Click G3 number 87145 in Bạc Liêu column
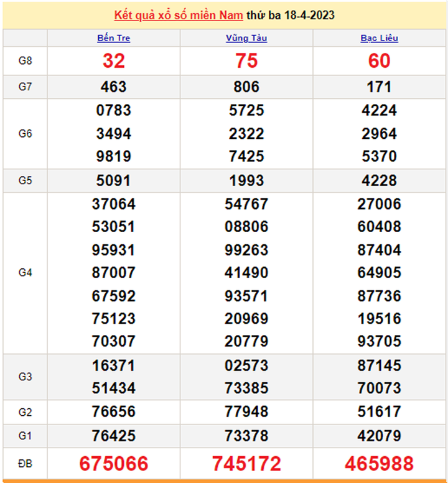Viewport: 448px width, 483px height. click(379, 365)
